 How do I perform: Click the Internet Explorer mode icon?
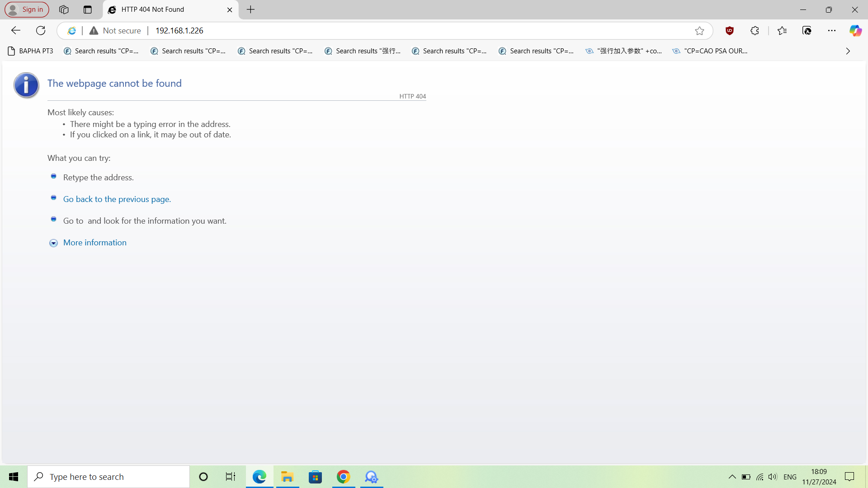72,31
